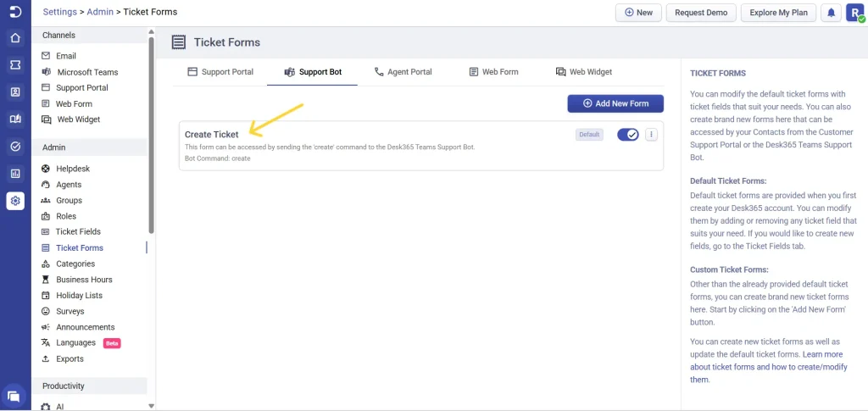Screen dimensions: 868x411
Task: Open the Home icon in left rail
Action: coord(15,38)
